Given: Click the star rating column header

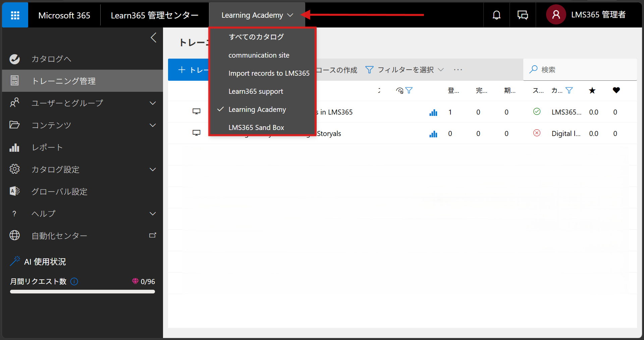Looking at the screenshot, I should (x=592, y=90).
